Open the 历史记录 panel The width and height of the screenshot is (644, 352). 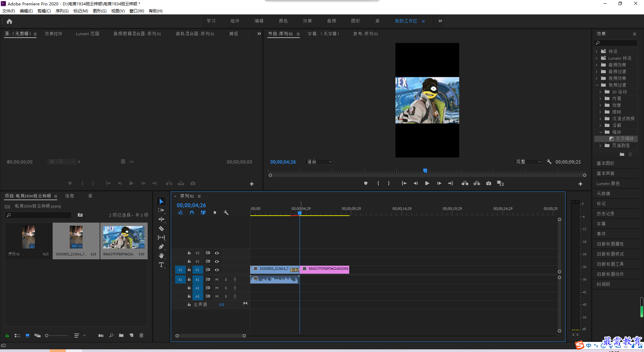coord(605,214)
